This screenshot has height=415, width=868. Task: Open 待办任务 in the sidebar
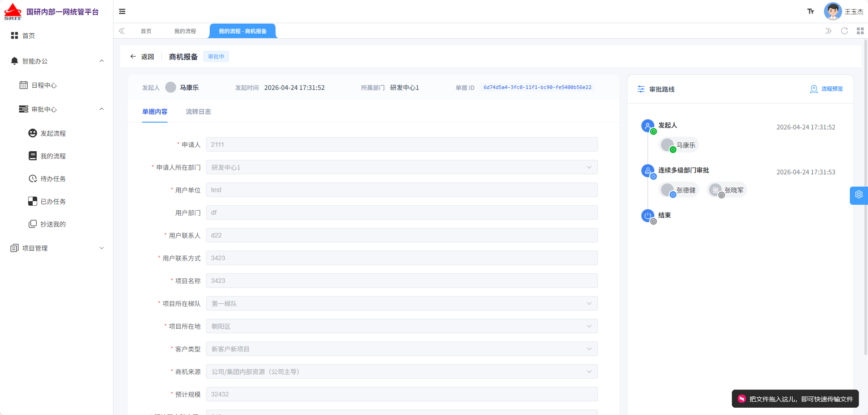point(53,178)
